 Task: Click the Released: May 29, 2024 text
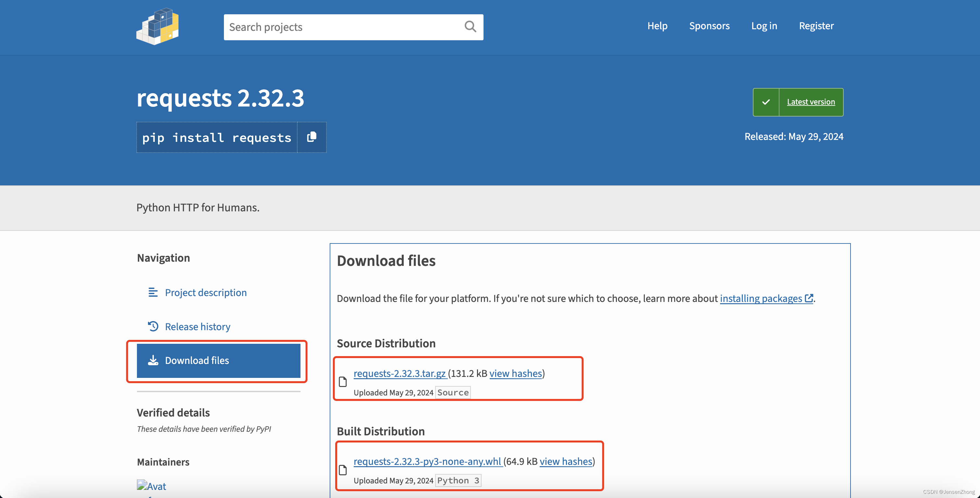pyautogui.click(x=794, y=136)
